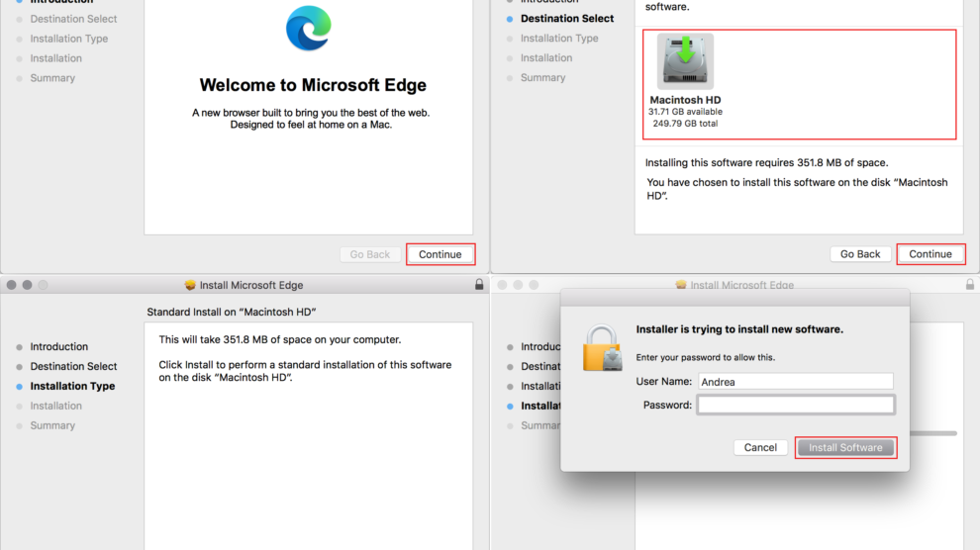Viewport: 980px width, 550px height.
Task: Close the Installation Type window with the first title-bar button
Action: 11,285
